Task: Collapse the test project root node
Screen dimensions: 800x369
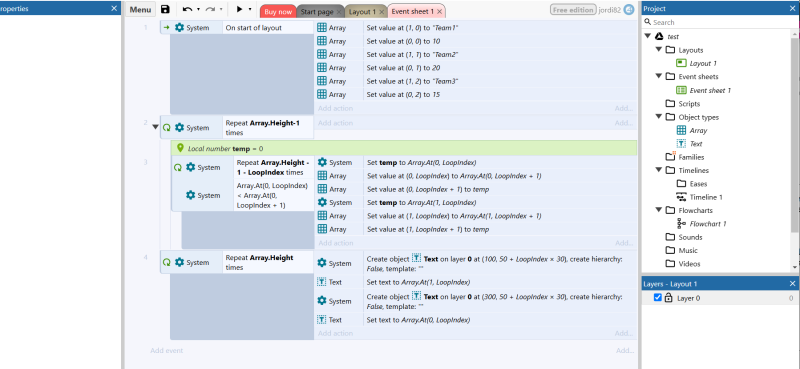Action: (647, 36)
